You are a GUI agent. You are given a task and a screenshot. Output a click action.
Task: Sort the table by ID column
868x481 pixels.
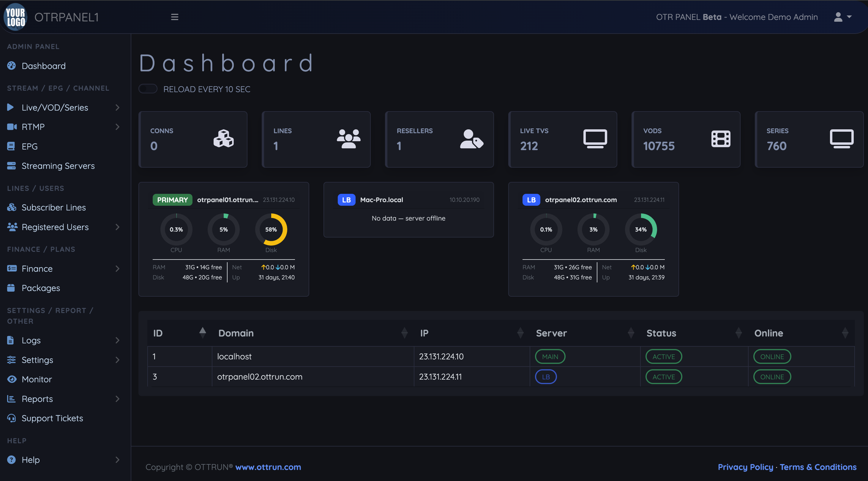point(180,333)
